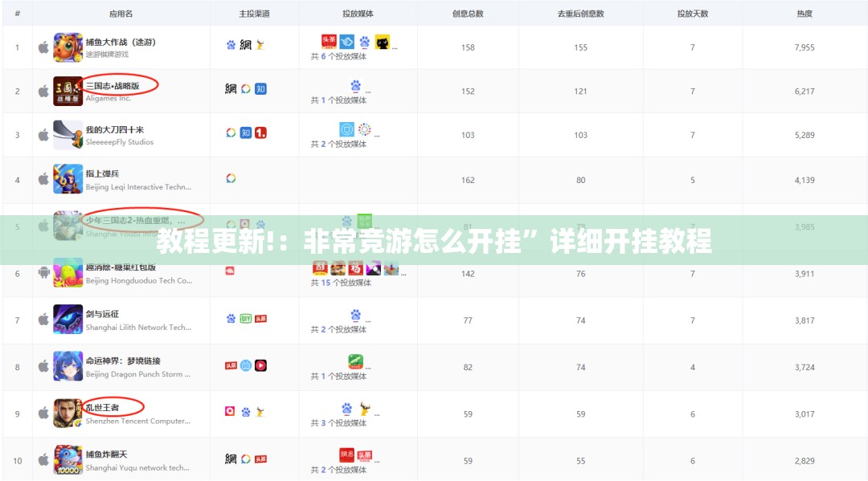Click the black cat media icon for 捕鱼大作战

[383, 42]
